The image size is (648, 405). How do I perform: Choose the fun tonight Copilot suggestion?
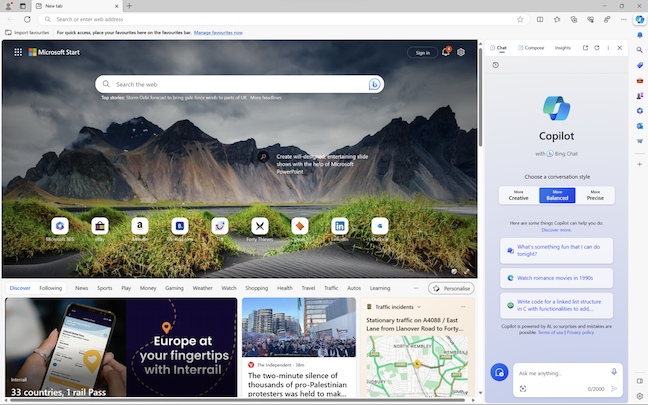(x=556, y=250)
